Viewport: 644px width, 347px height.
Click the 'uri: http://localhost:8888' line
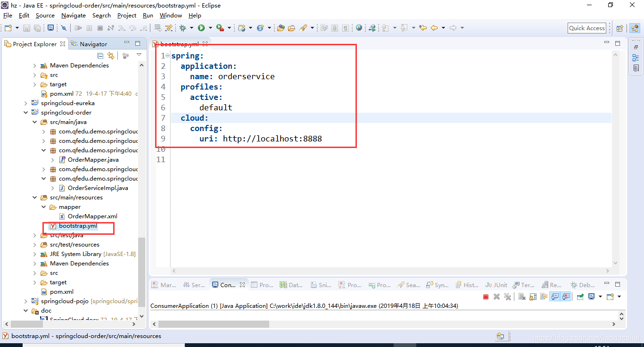pyautogui.click(x=261, y=139)
